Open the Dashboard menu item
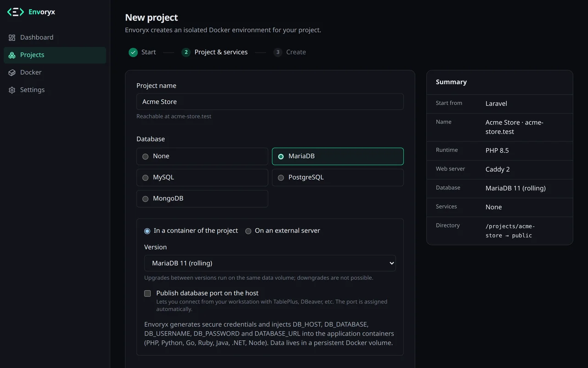The height and width of the screenshot is (368, 588). coord(55,37)
